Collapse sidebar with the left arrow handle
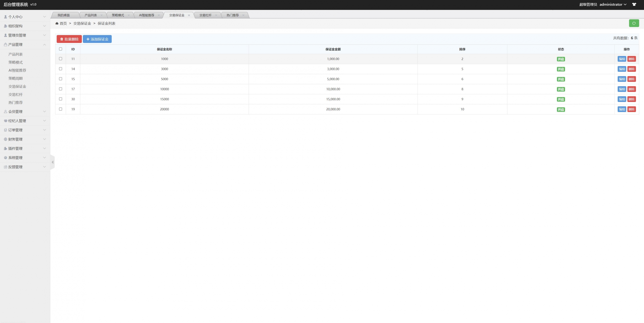Image resolution: width=644 pixels, height=323 pixels. point(53,162)
